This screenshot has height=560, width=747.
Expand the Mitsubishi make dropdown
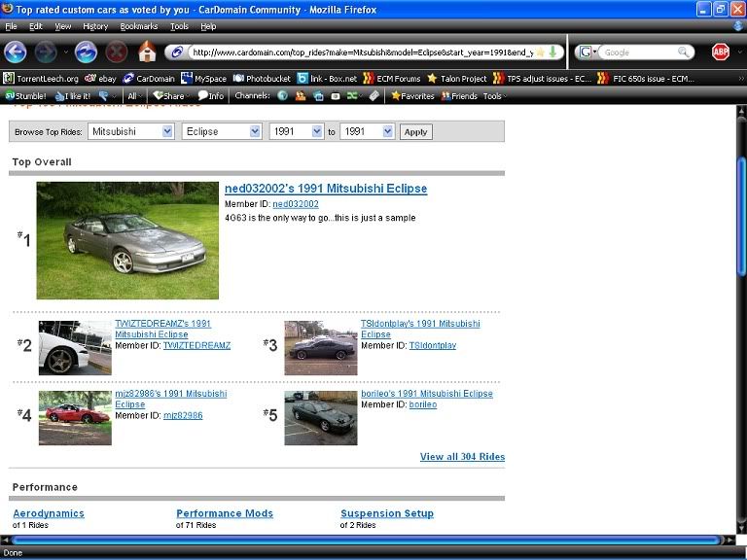[x=131, y=131]
